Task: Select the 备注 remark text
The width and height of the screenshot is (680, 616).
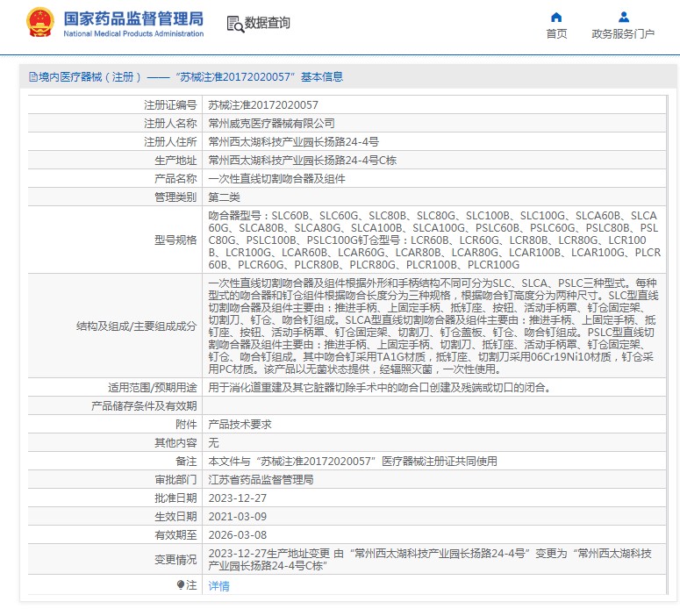Action: click(353, 462)
